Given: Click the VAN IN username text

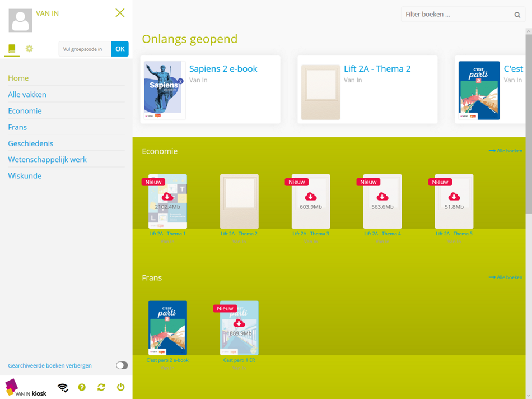Looking at the screenshot, I should coord(47,13).
